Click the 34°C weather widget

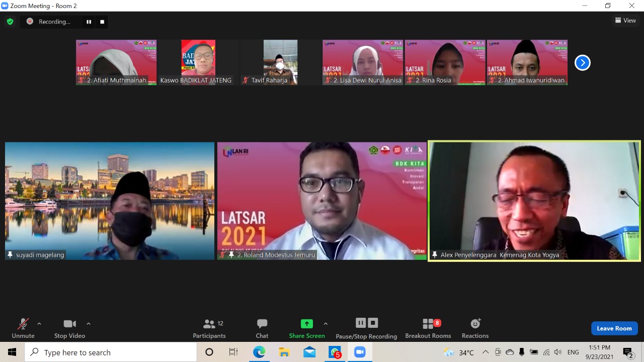[x=459, y=352]
